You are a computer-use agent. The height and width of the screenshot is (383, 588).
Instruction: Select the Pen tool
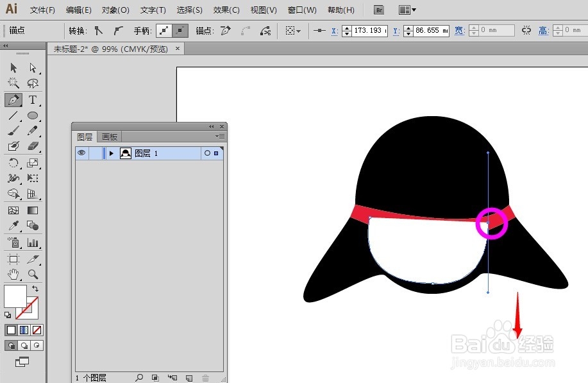(x=13, y=100)
